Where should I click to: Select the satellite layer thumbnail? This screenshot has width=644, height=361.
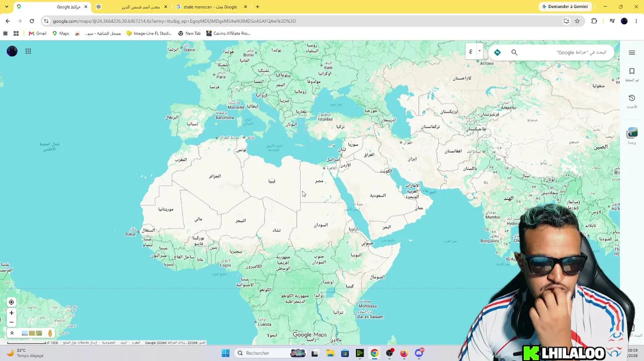pyautogui.click(x=39, y=333)
